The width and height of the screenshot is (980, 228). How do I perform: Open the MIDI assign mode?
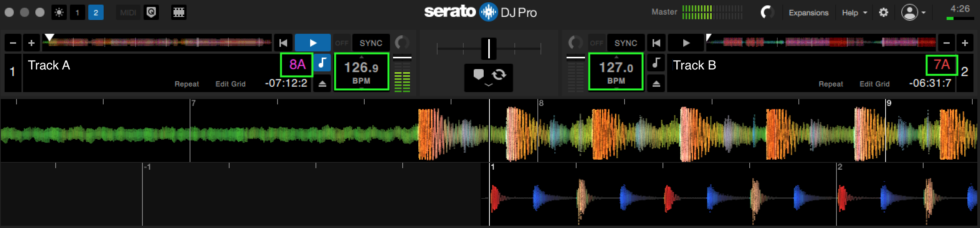[x=128, y=13]
